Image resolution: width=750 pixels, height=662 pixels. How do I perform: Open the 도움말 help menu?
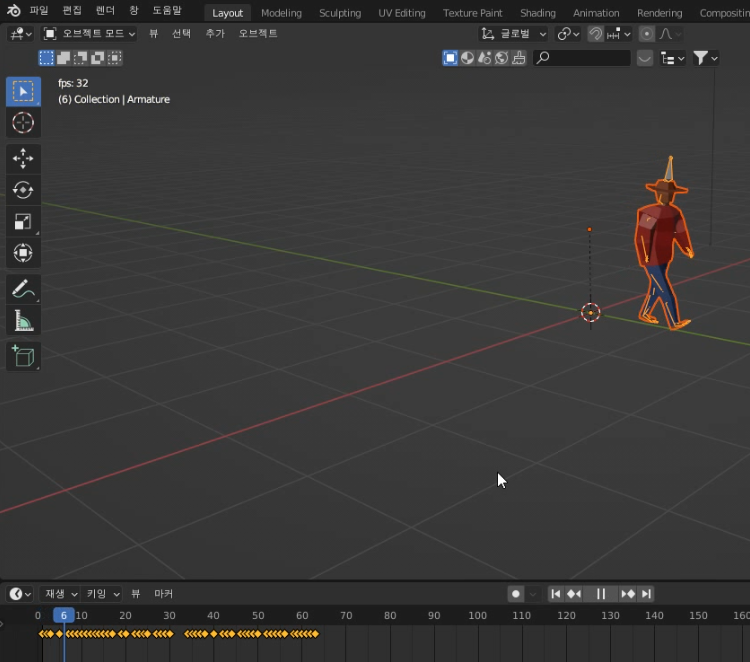(167, 11)
